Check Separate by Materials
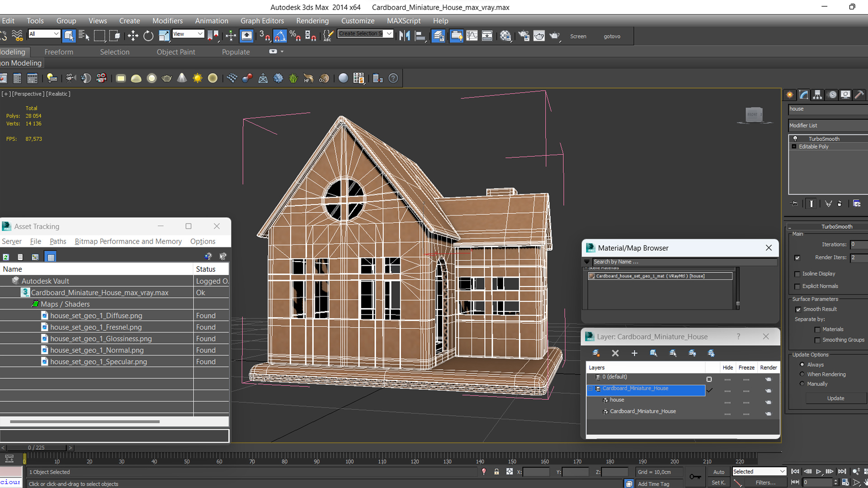Viewport: 868px width, 488px height. (x=817, y=329)
